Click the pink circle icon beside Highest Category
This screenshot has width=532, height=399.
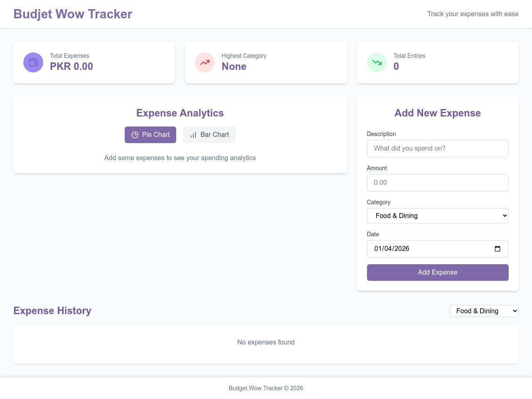pos(204,62)
